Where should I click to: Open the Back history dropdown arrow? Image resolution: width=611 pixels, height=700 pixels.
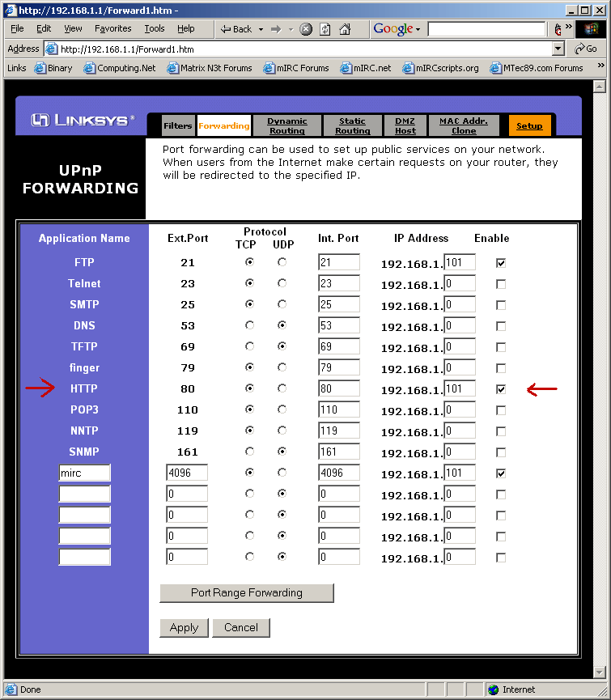[261, 29]
